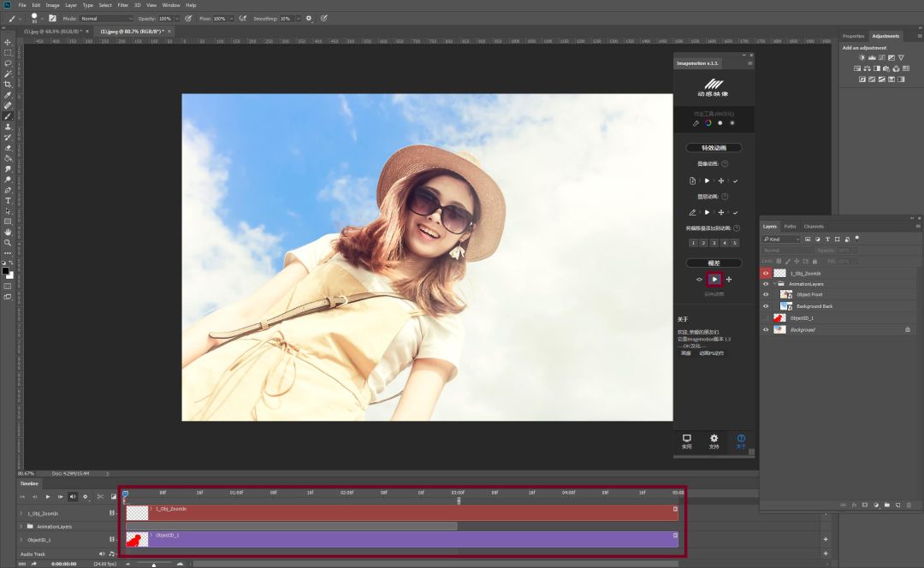Expand the ObjectID_1 track in Timeline

pyautogui.click(x=21, y=540)
